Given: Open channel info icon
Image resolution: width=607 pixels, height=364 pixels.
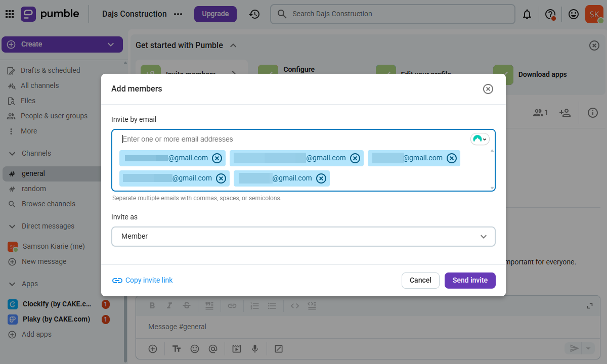Looking at the screenshot, I should click(x=593, y=113).
